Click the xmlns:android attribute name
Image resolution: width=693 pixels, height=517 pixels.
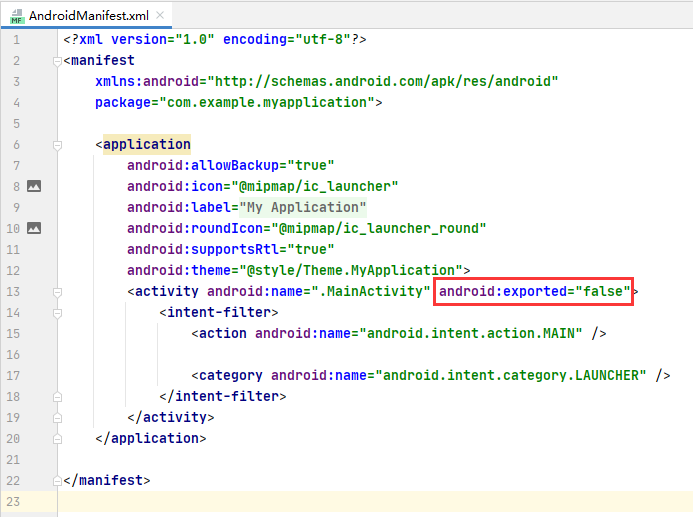pos(147,81)
